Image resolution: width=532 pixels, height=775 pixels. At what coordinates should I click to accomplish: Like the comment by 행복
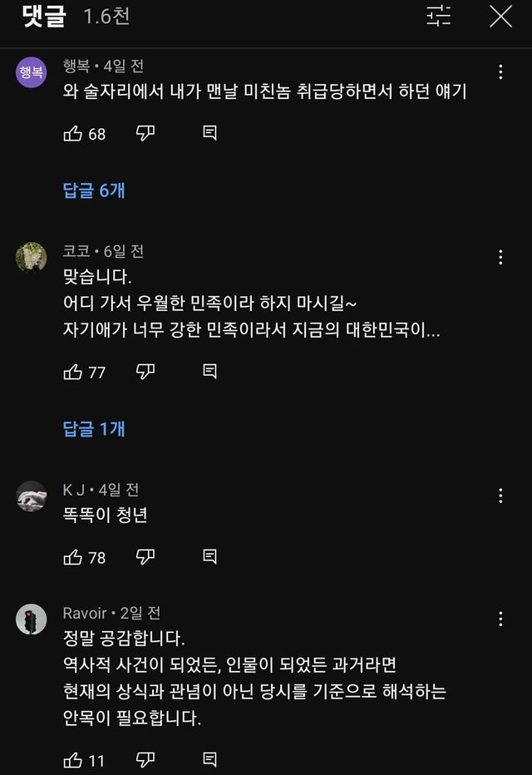pos(73,133)
